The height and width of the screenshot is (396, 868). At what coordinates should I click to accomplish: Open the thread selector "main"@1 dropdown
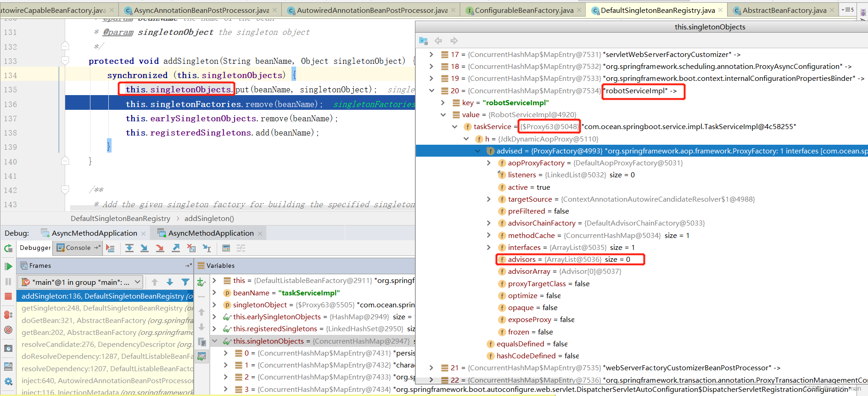[80, 282]
